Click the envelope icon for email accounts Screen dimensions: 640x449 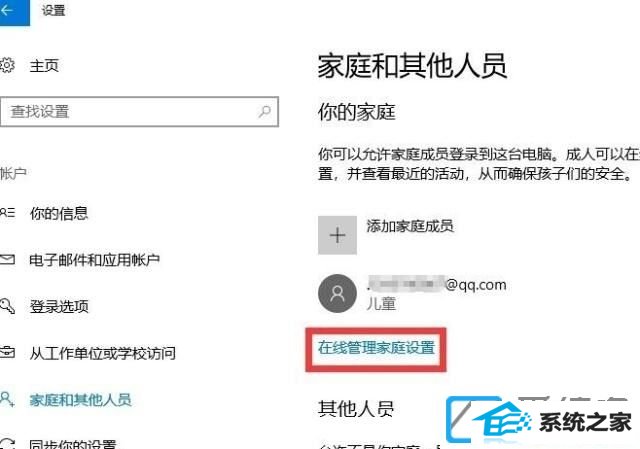tap(7, 259)
